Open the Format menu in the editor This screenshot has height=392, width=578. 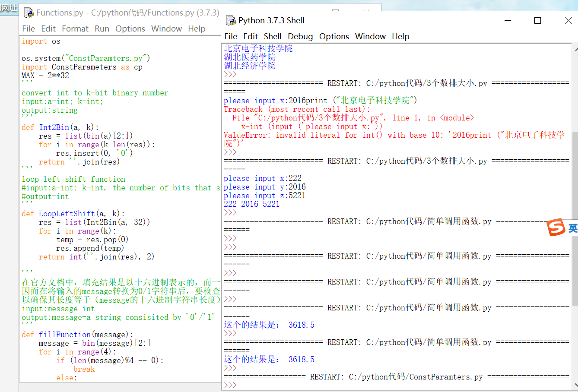pos(75,28)
